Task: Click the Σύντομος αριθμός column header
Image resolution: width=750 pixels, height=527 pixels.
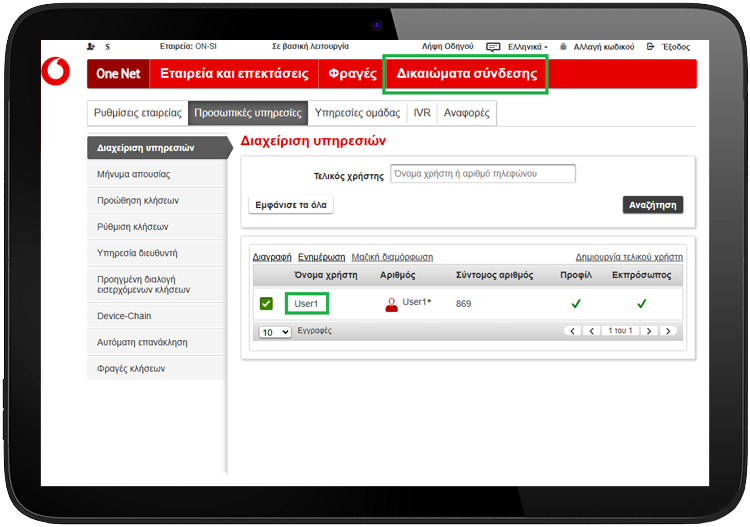Action: click(495, 275)
